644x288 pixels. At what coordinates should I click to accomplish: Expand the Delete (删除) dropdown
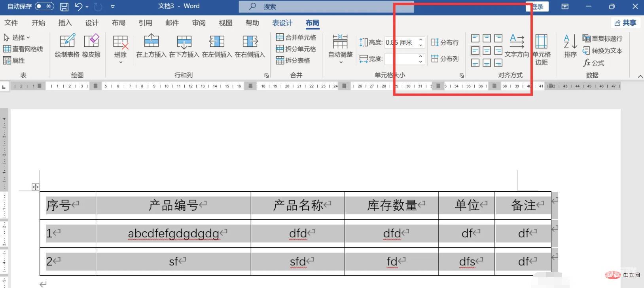[120, 61]
